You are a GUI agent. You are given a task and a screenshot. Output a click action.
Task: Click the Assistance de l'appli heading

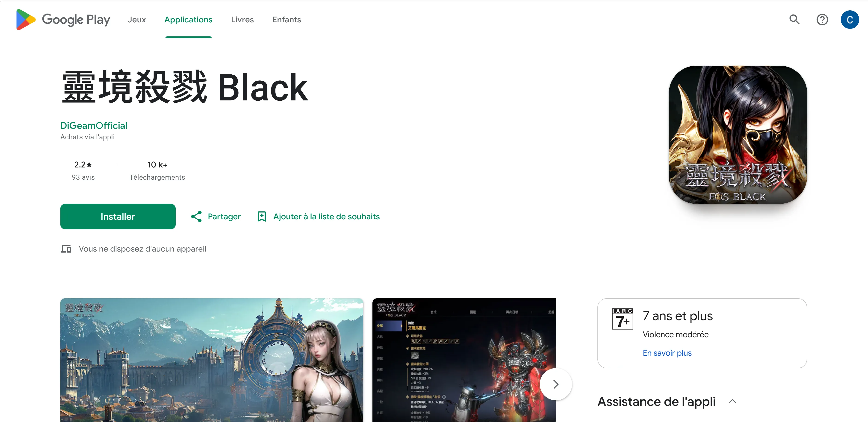(x=656, y=401)
